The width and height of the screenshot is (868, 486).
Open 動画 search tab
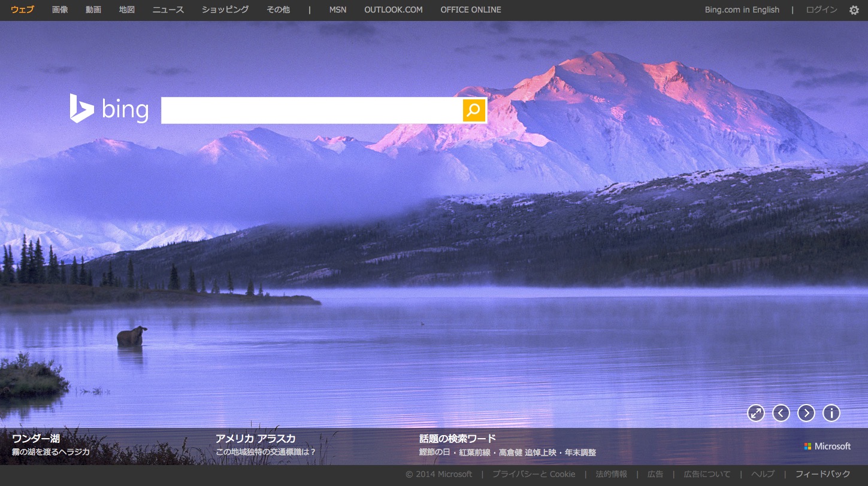click(x=93, y=10)
